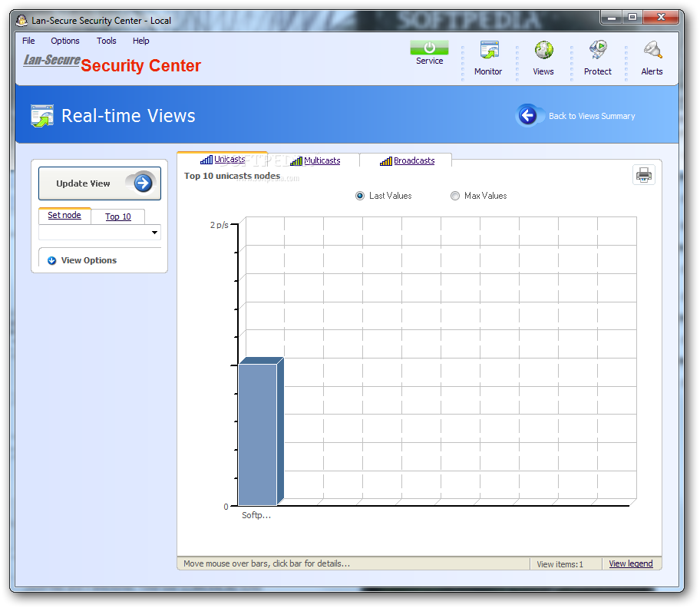Minimize the Security Center window
Viewport: 700px width, 608px height.
[x=612, y=18]
